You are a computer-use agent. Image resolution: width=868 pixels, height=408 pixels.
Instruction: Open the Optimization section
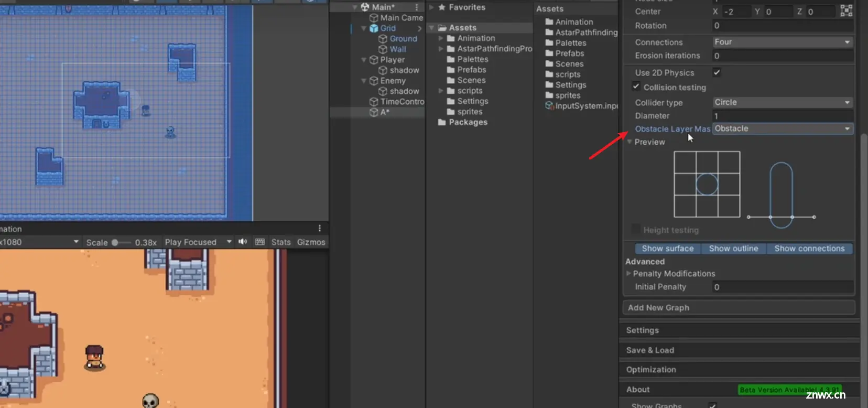click(x=739, y=370)
